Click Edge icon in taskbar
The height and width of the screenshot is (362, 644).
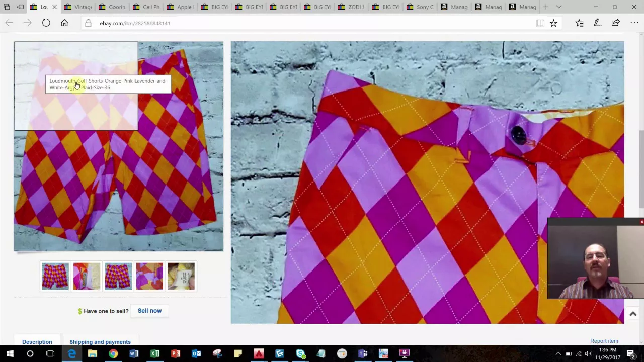(71, 354)
